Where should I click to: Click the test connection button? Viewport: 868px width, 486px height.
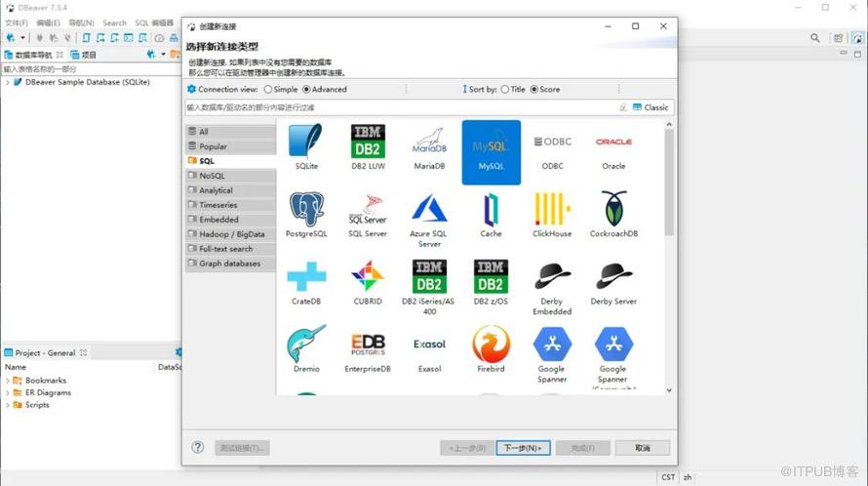pyautogui.click(x=243, y=448)
